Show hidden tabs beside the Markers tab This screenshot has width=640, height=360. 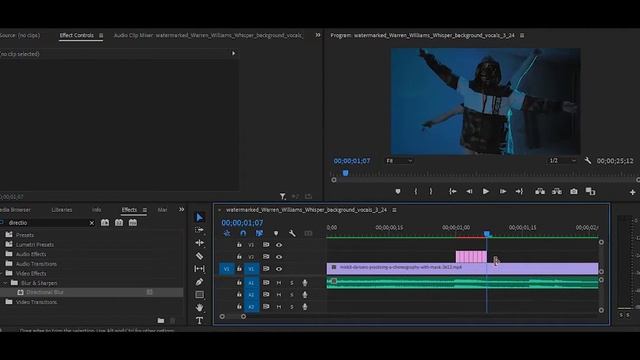click(181, 209)
